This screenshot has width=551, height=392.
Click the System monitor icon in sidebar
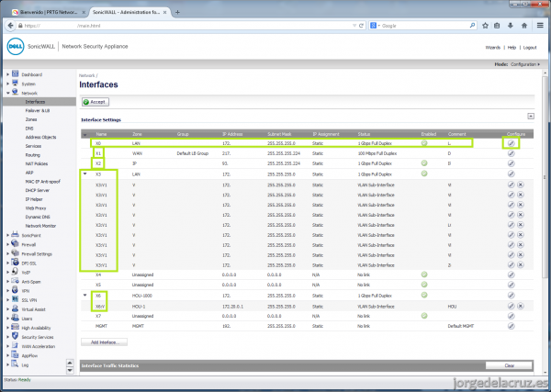tap(15, 84)
